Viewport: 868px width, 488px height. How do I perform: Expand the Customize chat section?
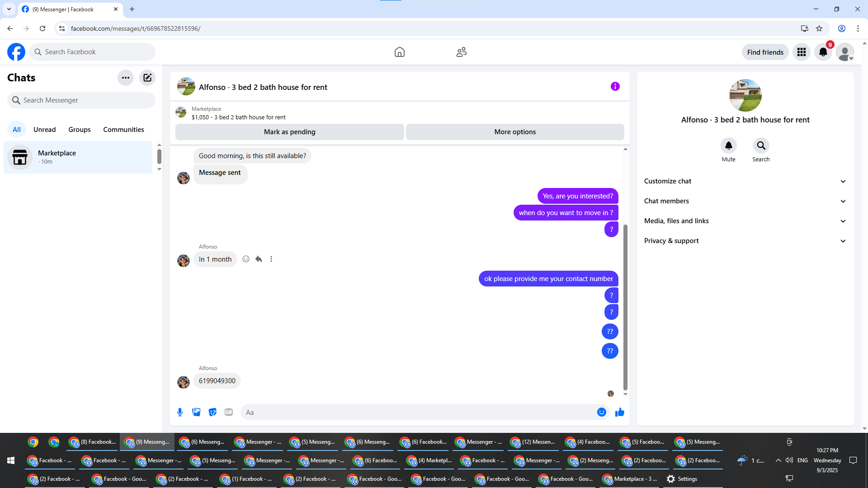pos(745,181)
